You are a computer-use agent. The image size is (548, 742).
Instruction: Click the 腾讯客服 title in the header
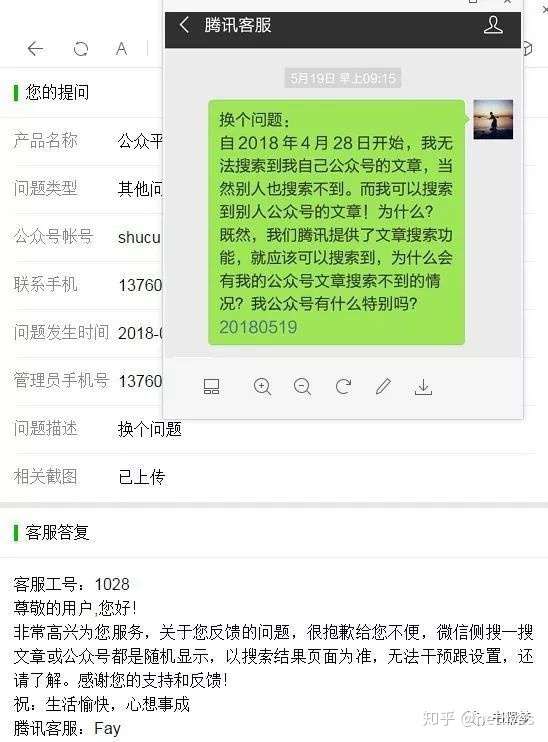coord(238,25)
